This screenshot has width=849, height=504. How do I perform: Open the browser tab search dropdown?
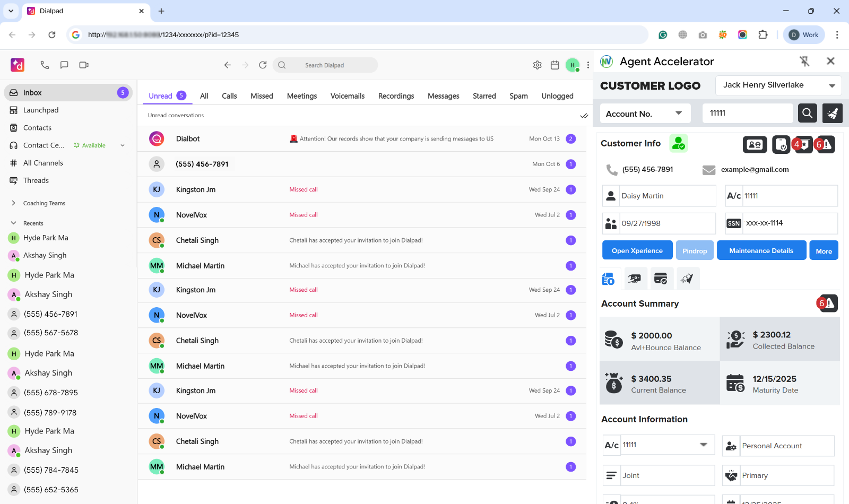(x=11, y=11)
